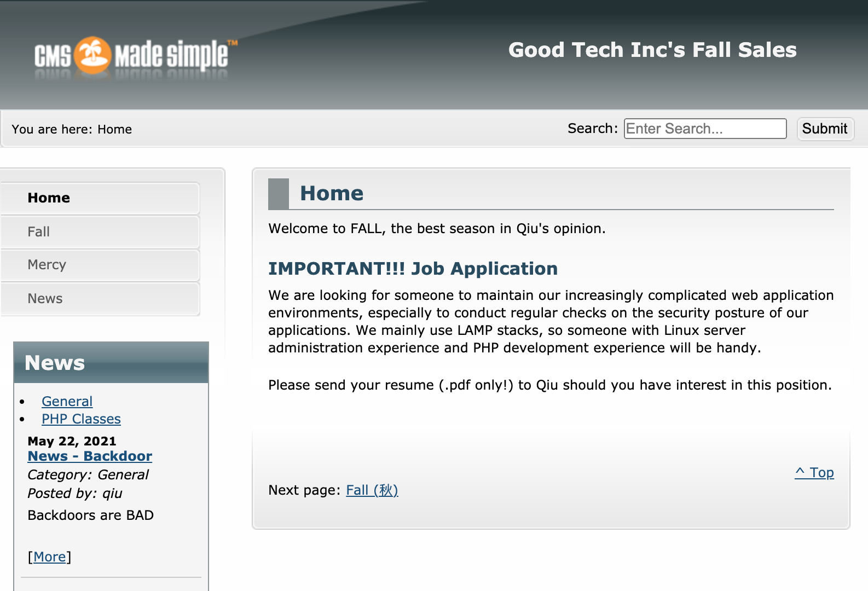Click the orange palm tree logo icon
The image size is (868, 591).
click(92, 55)
